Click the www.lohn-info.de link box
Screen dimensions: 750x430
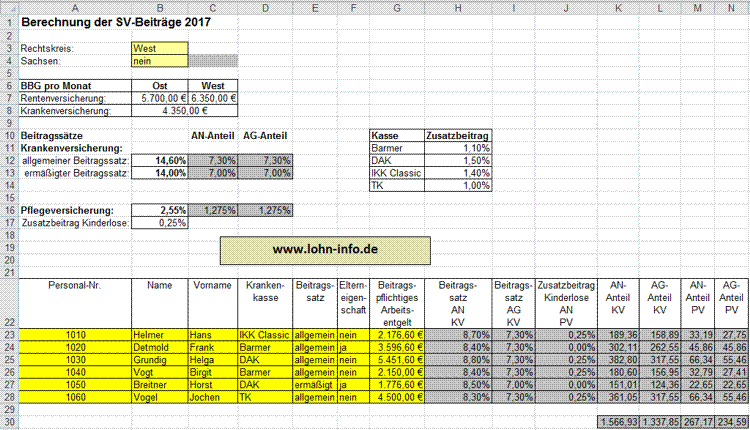[325, 250]
